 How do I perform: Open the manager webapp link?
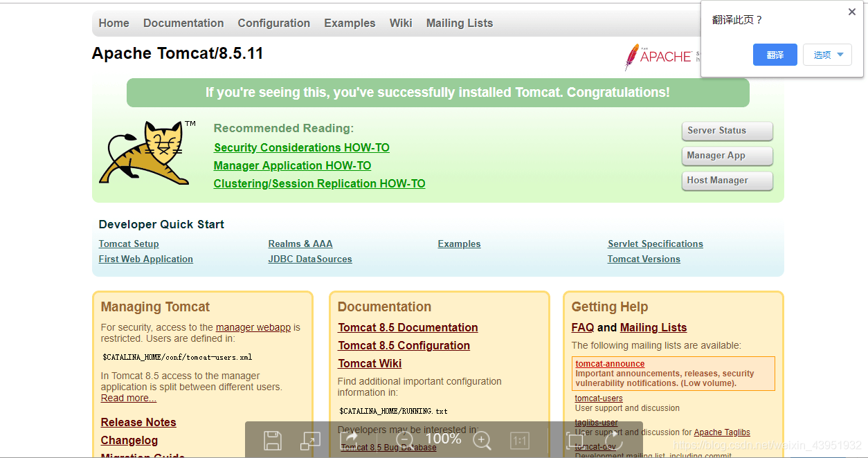point(253,327)
